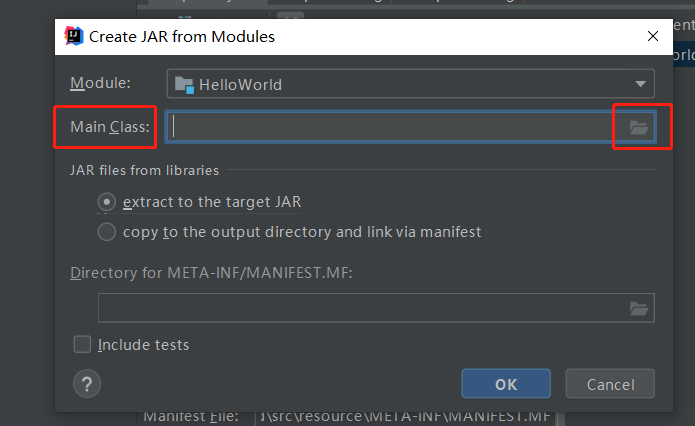This screenshot has height=426, width=695.
Task: Click the HelloWorld module folder icon
Action: pos(184,84)
